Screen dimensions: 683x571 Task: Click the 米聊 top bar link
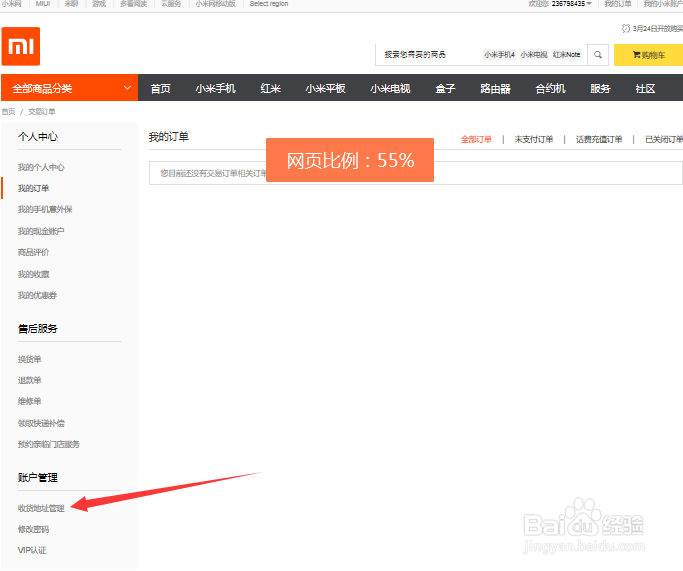pyautogui.click(x=71, y=3)
